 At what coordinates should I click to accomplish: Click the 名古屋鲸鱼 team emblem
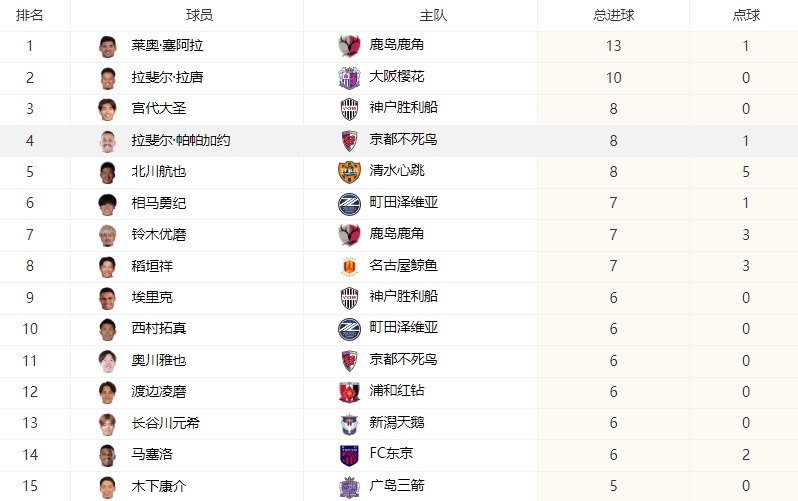[x=349, y=266]
